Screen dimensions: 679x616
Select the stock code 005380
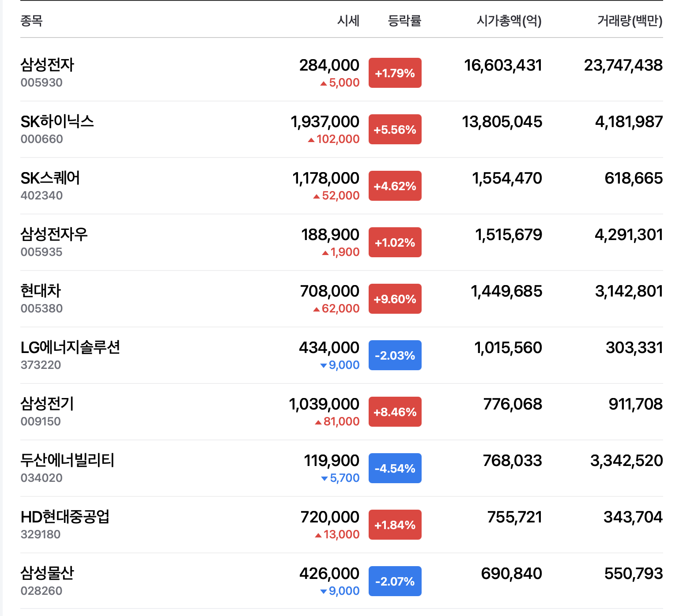tap(41, 308)
